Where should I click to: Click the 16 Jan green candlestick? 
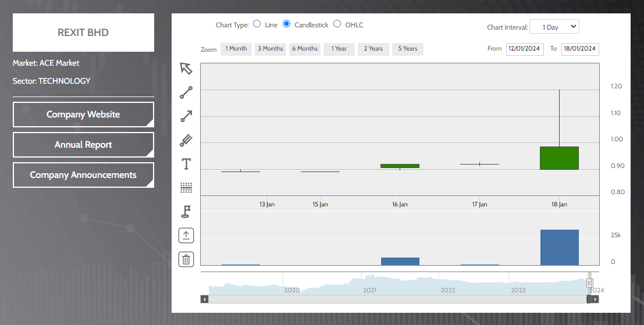tap(400, 166)
